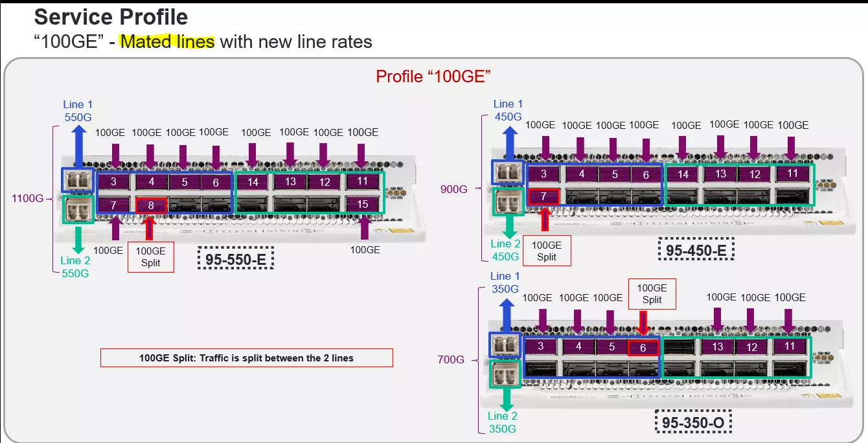Viewport: 868px width, 443px height.
Task: Select the 95-350-O dashed label box
Action: 694,422
